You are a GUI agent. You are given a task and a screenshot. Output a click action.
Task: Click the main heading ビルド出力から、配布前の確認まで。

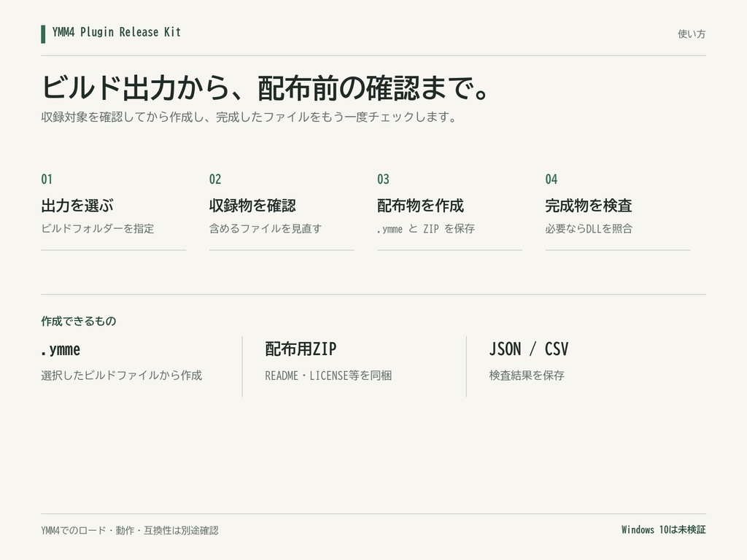(265, 88)
